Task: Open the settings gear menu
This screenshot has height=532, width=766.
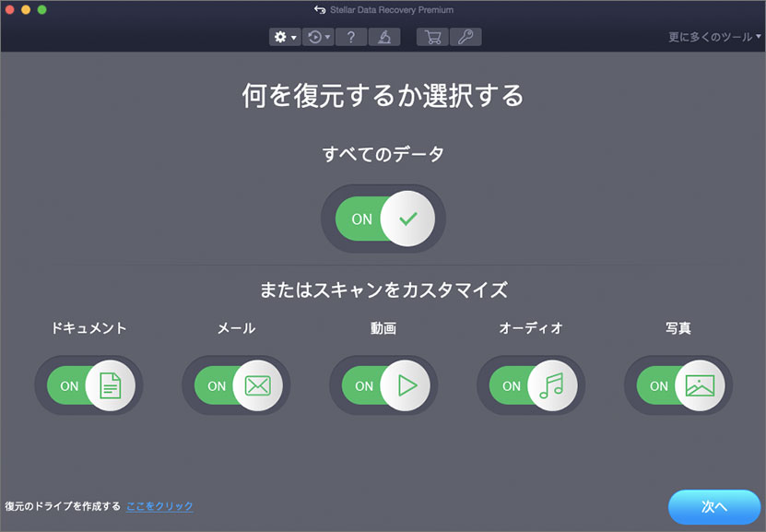Action: point(284,37)
